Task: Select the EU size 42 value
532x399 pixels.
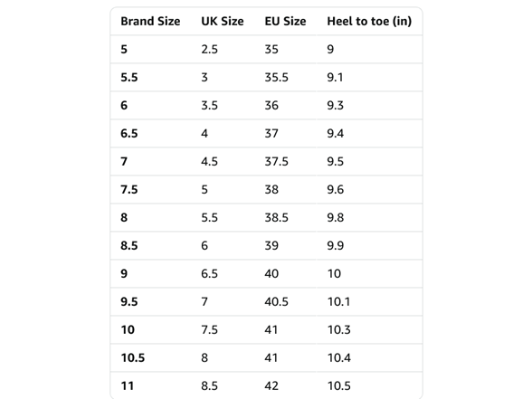Action: pyautogui.click(x=271, y=385)
